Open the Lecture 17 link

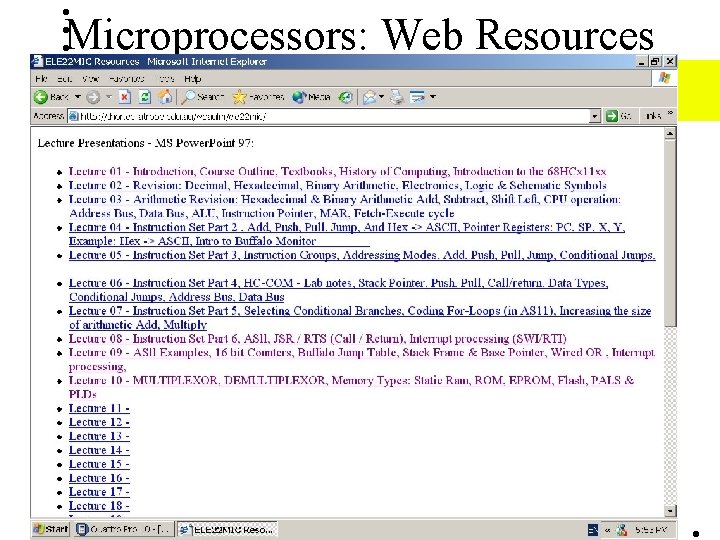click(x=99, y=492)
